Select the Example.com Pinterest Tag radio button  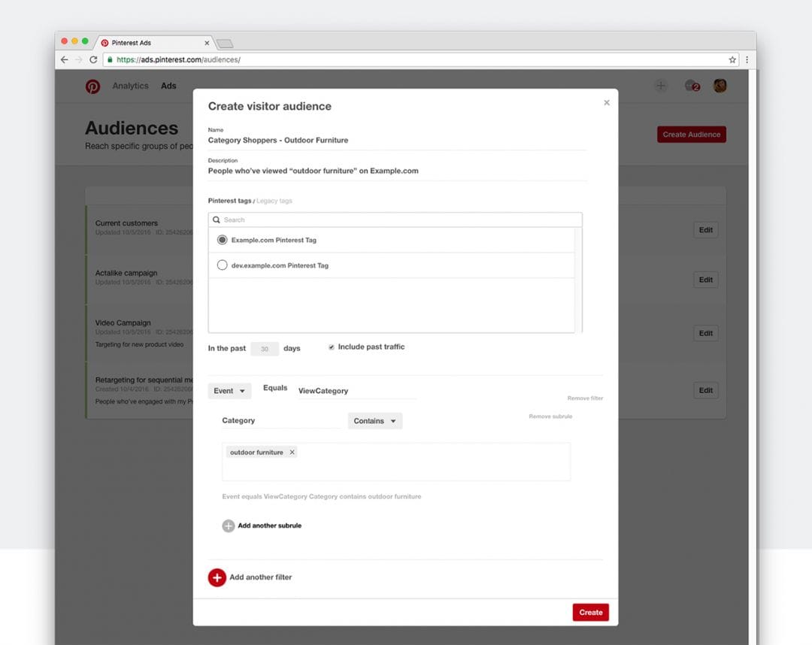point(222,239)
